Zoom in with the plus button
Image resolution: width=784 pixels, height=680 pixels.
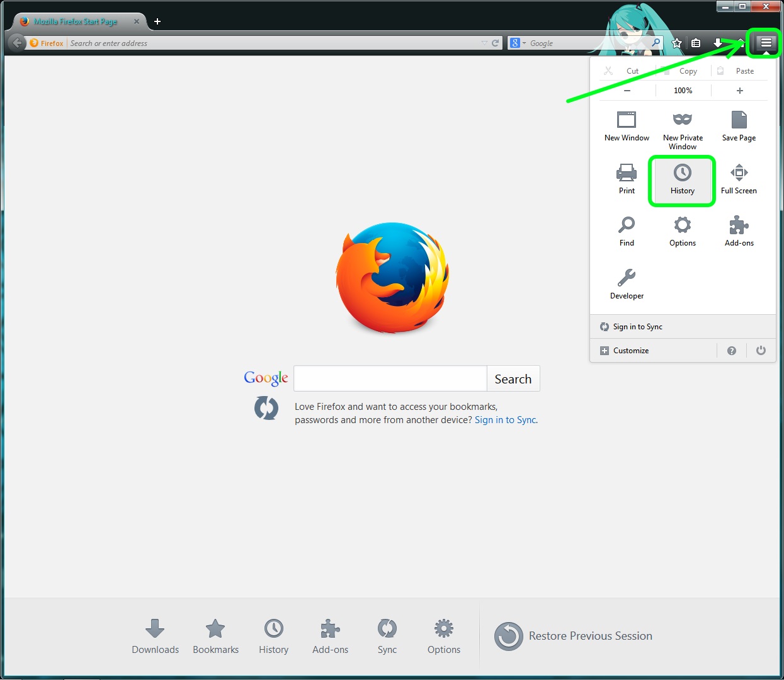pos(739,91)
